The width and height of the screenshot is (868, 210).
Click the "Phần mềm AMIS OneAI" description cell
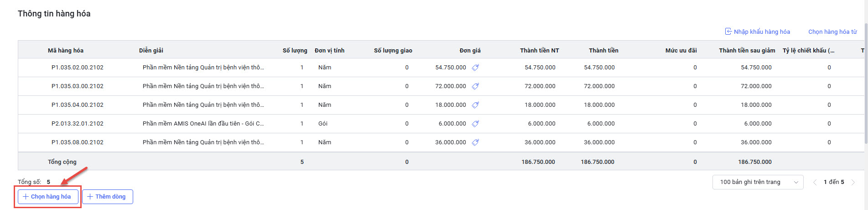coord(203,124)
